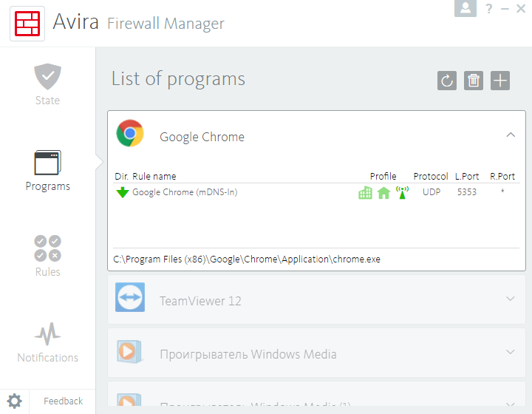Click the Avira firewall logo icon
The width and height of the screenshot is (532, 414).
(x=27, y=24)
